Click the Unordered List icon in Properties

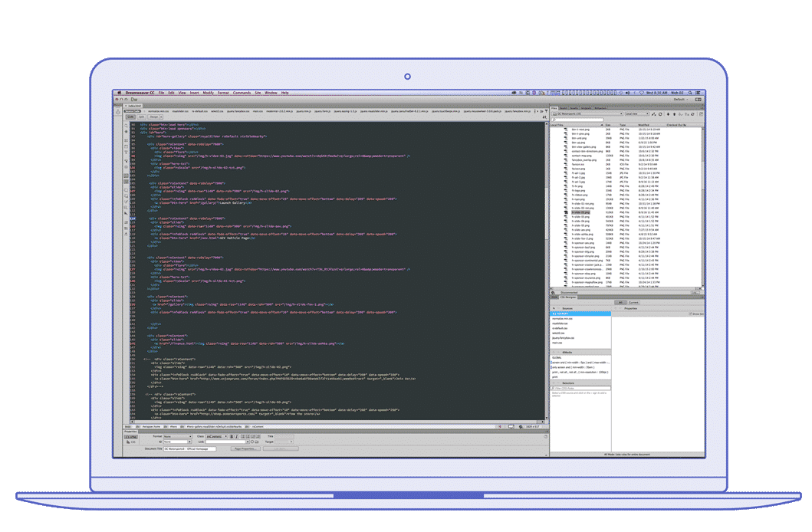243,436
